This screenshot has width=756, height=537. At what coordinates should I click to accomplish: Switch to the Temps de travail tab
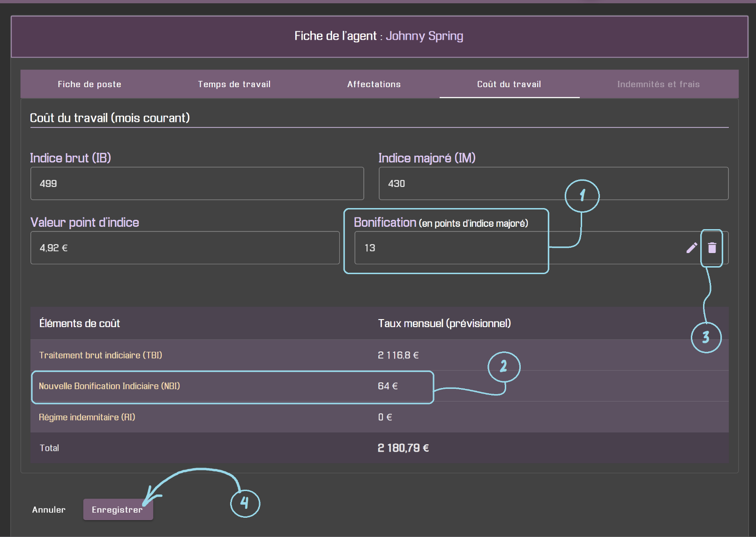234,84
